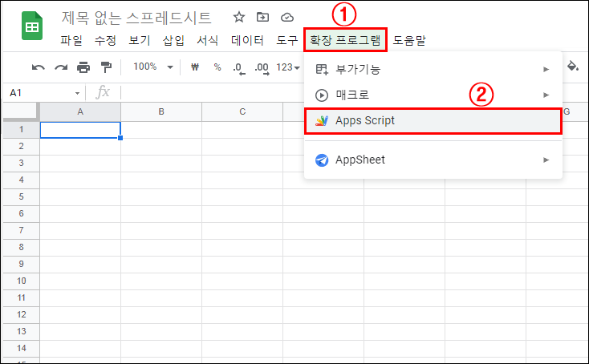Undo the last action
Screen dimensions: 589x364
[x=38, y=67]
